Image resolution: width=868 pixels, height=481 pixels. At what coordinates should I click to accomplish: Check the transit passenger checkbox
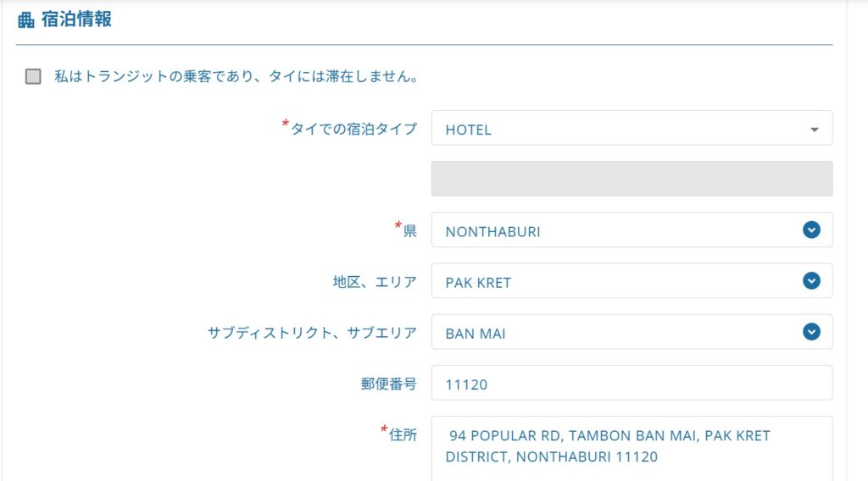coord(33,76)
